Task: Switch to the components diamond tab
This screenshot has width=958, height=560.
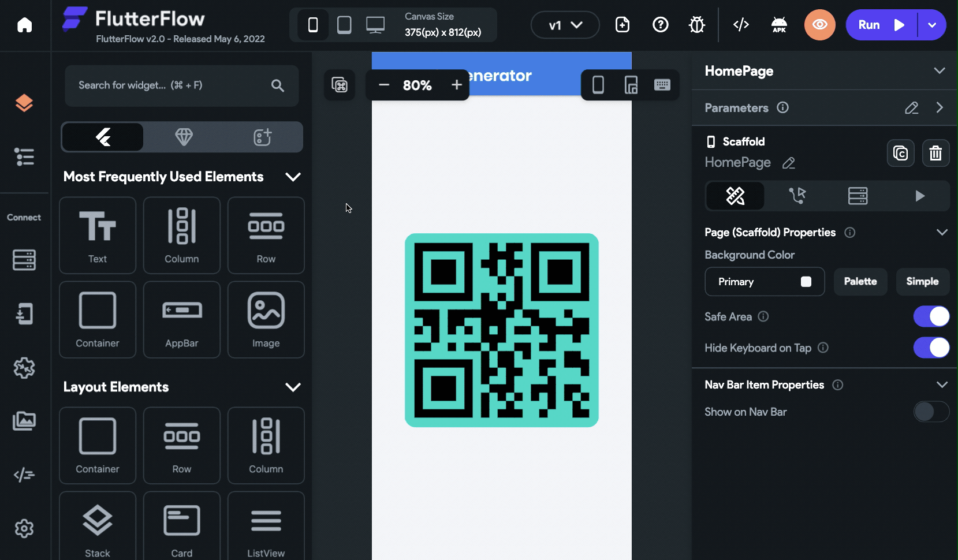Action: (x=184, y=137)
